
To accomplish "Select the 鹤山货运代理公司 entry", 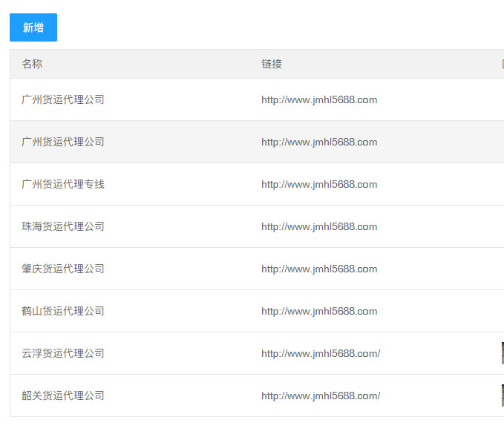I will (63, 311).
